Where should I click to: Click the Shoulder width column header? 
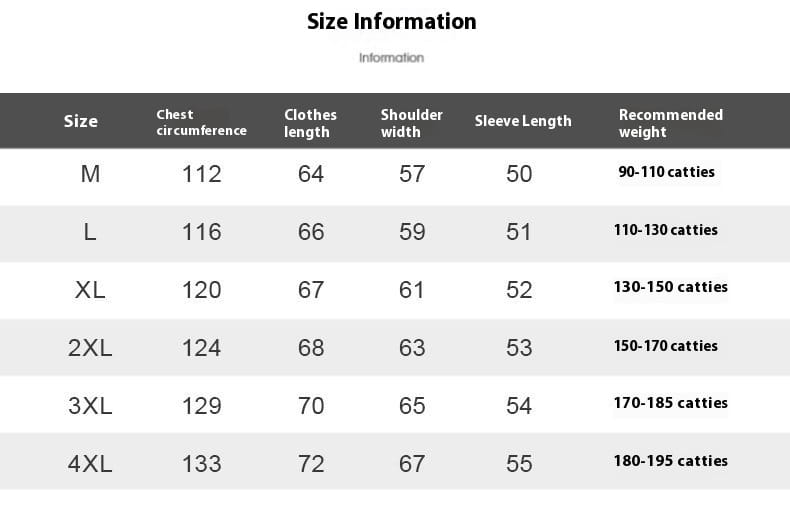pyautogui.click(x=412, y=123)
